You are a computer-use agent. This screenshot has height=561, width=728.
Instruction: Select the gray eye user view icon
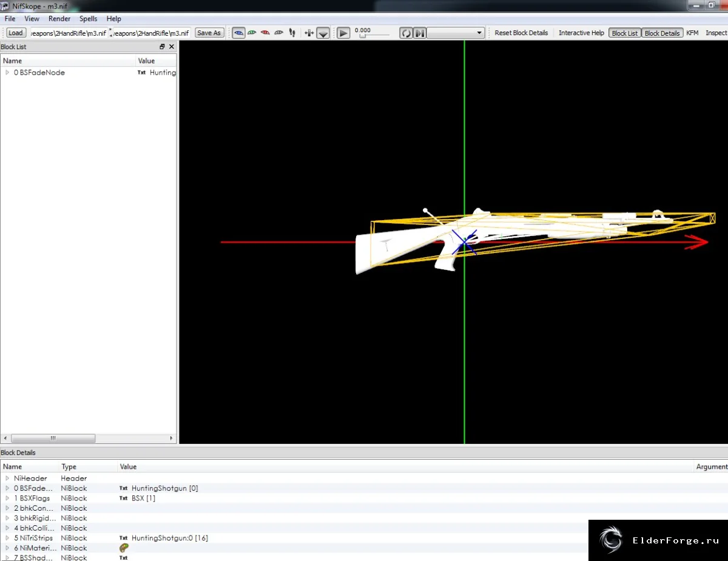coord(278,33)
